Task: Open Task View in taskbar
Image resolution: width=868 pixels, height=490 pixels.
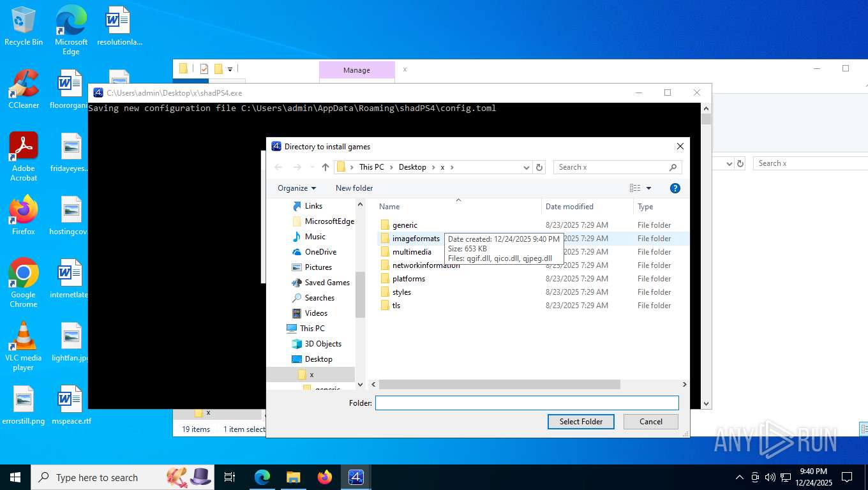Action: [x=230, y=477]
